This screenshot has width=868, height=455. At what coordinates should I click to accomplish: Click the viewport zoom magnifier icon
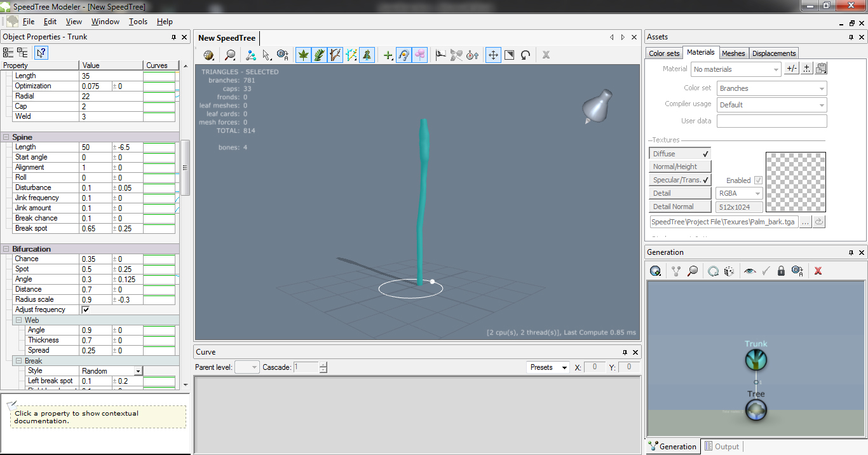coord(230,55)
